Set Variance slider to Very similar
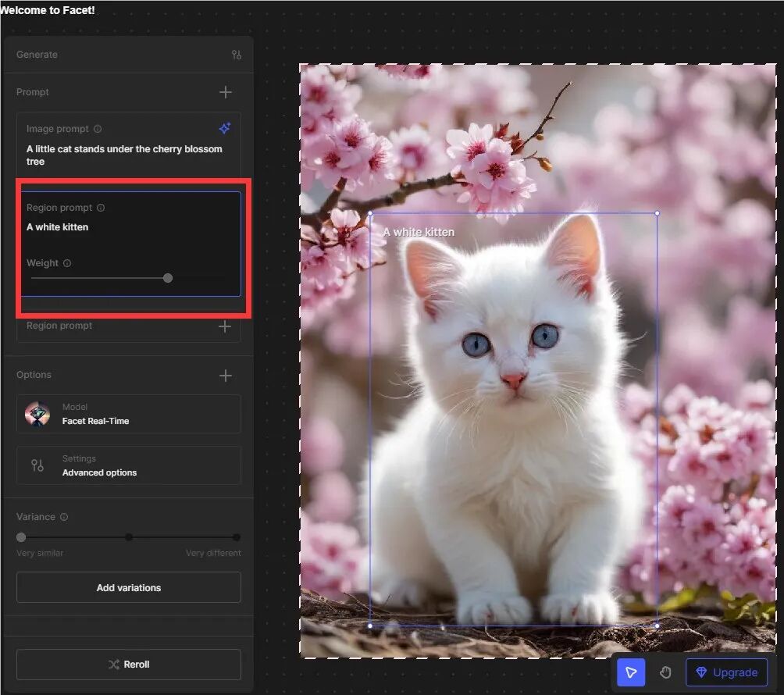Screen dimensions: 784x695 [x=21, y=537]
